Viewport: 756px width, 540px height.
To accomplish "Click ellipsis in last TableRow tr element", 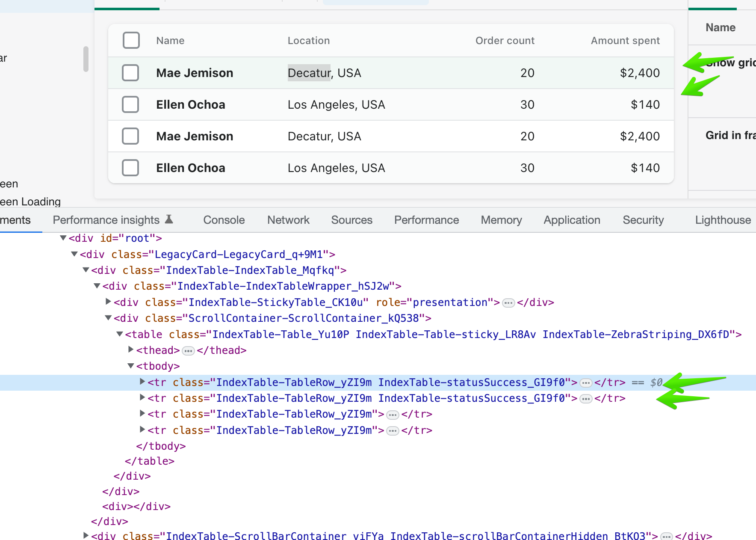I will tap(393, 431).
